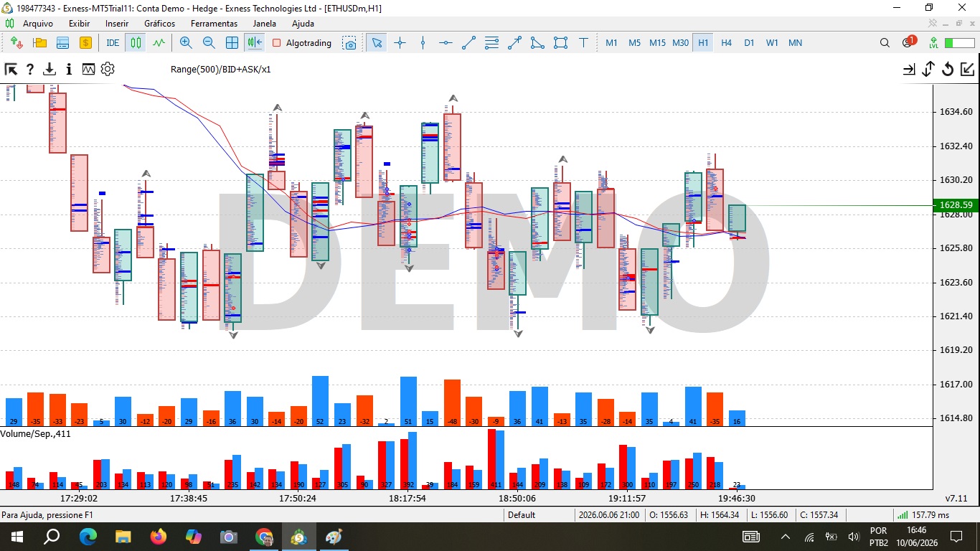Zoom out of the chart
Viewport: 980px width, 551px height.
[x=209, y=43]
